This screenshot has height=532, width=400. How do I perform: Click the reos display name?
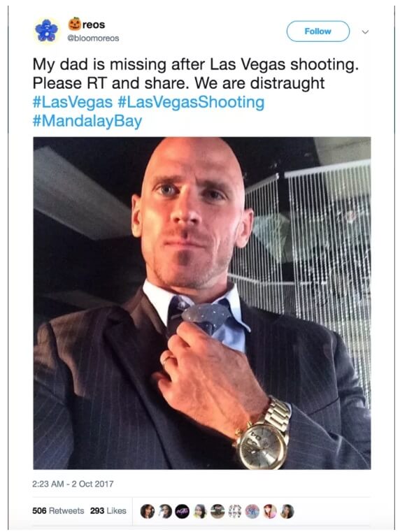pos(94,24)
